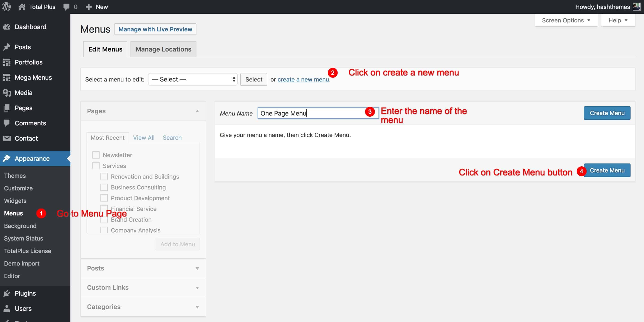The width and height of the screenshot is (644, 322).
Task: Click the top Create Menu button
Action: [x=607, y=113]
